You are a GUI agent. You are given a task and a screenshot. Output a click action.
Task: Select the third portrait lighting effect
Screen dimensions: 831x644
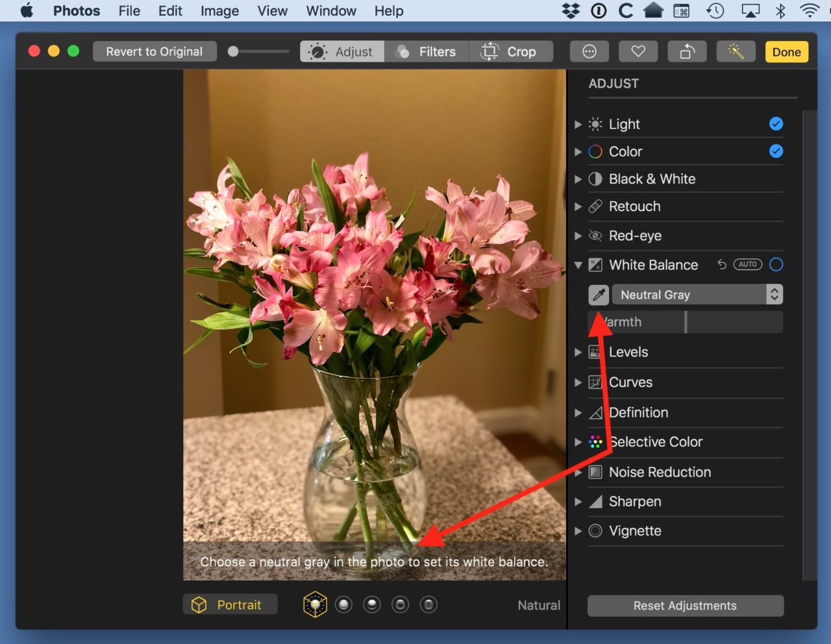pyautogui.click(x=372, y=605)
